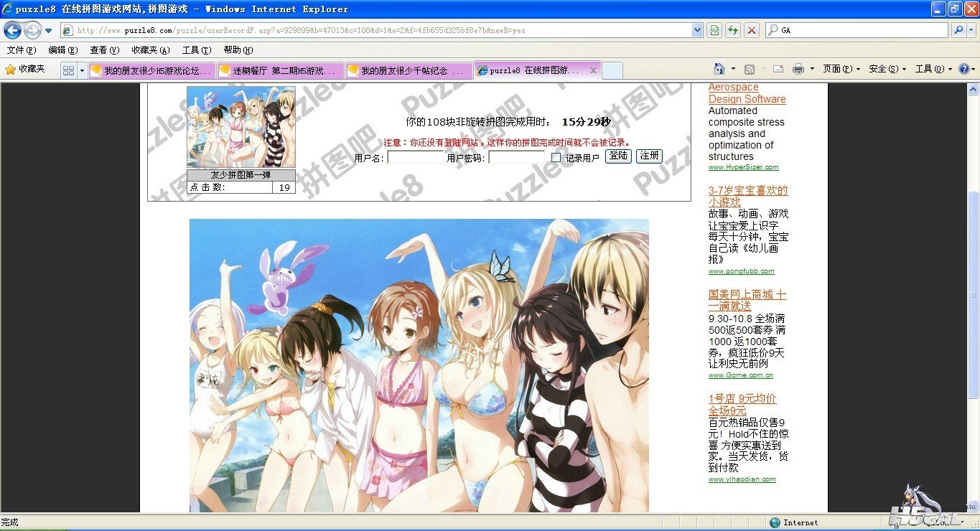Open the 页面 command bar menu
The width and height of the screenshot is (980, 531).
click(841, 69)
